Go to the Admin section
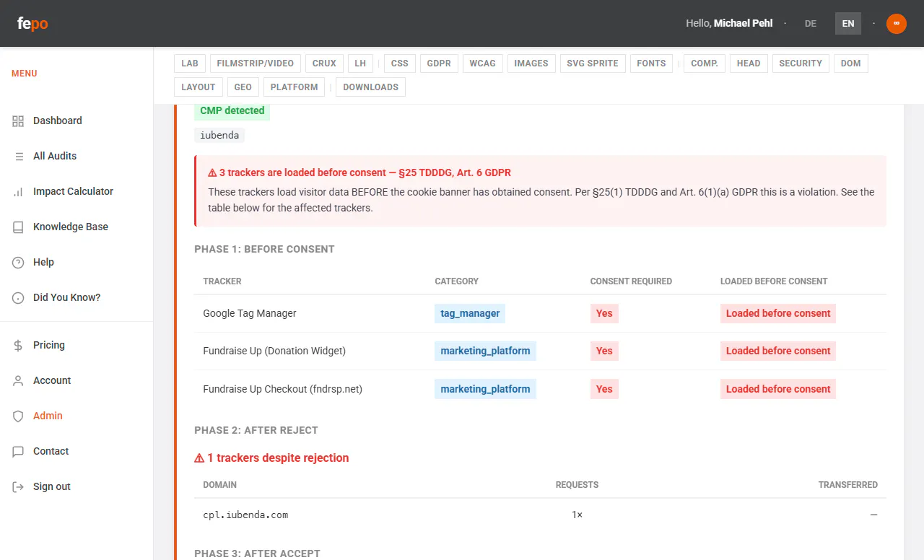This screenshot has width=924, height=560. 48,416
